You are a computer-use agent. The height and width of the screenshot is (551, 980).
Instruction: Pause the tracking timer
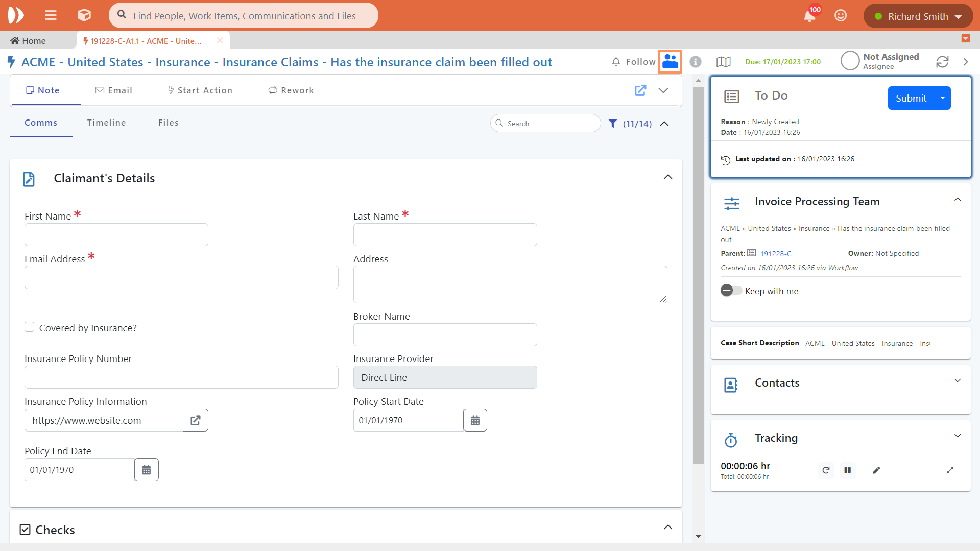point(847,470)
